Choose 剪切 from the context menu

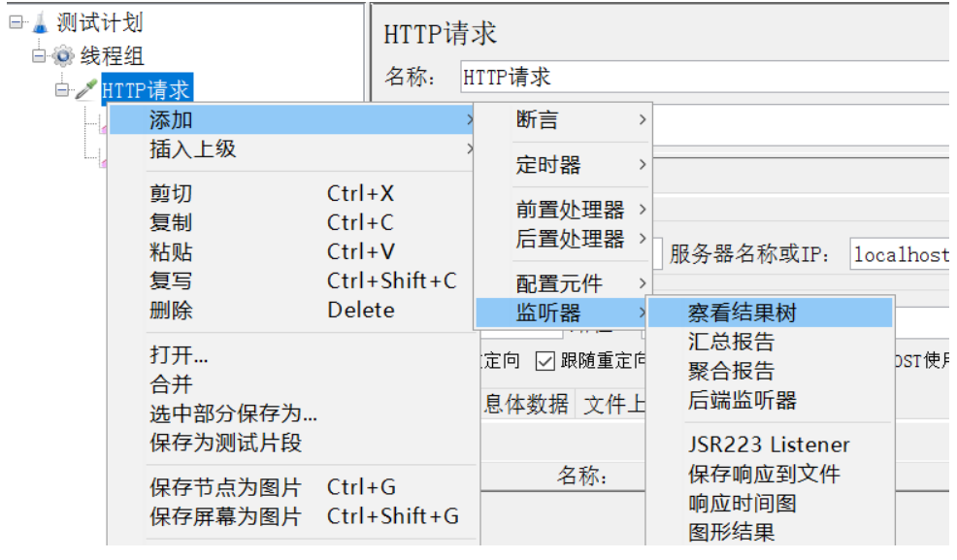(x=292, y=193)
